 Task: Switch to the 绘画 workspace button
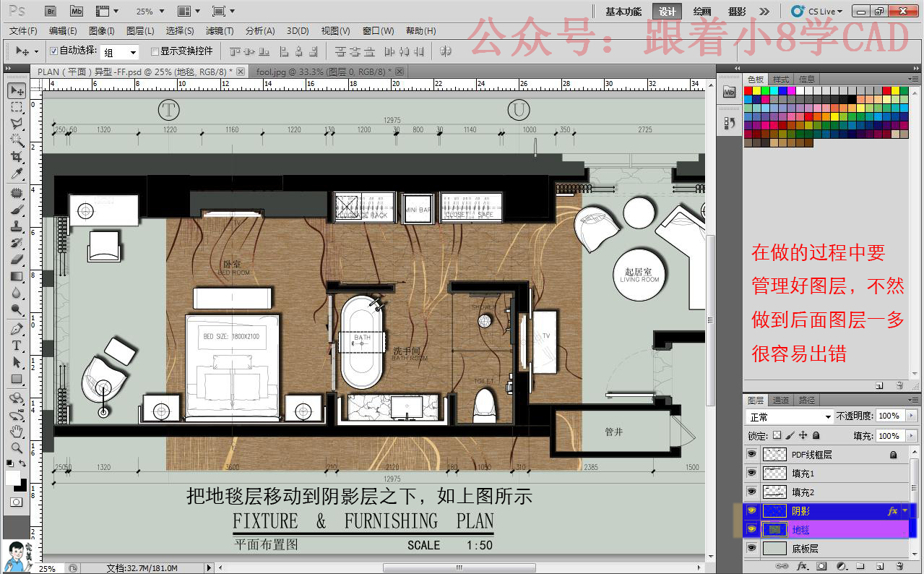703,11
